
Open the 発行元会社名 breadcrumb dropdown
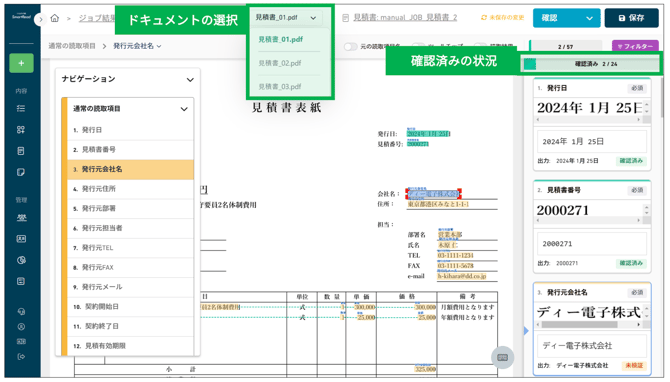pyautogui.click(x=137, y=46)
